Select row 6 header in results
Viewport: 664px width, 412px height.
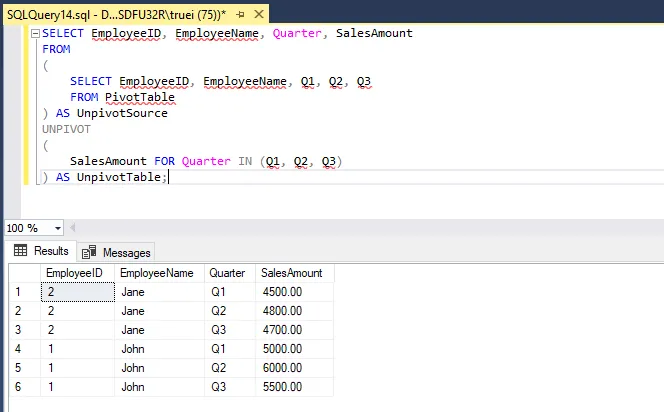[x=25, y=387]
